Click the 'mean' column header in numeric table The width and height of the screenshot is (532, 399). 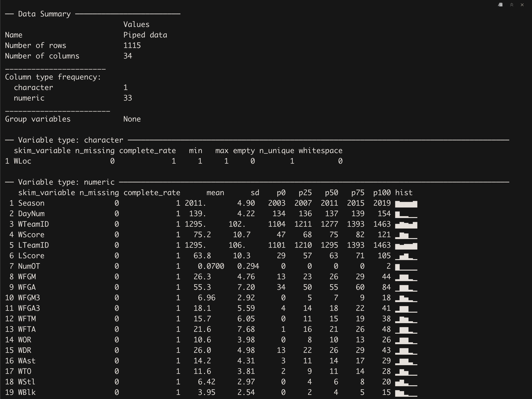[215, 193]
